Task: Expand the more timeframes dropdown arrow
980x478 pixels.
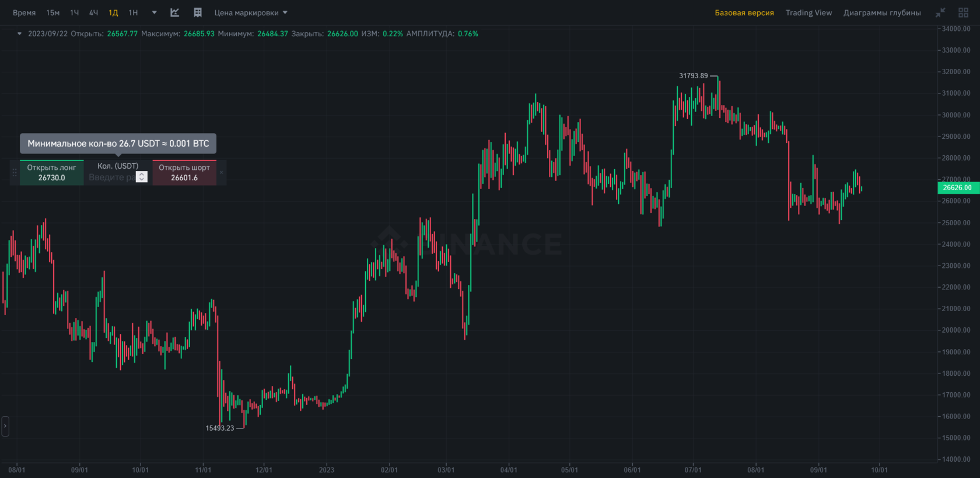Action: 155,13
